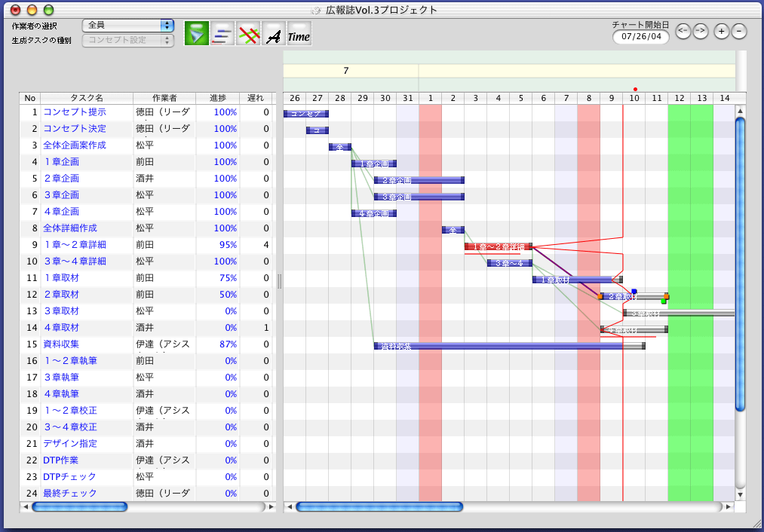Click the 作業者 column header

click(164, 98)
